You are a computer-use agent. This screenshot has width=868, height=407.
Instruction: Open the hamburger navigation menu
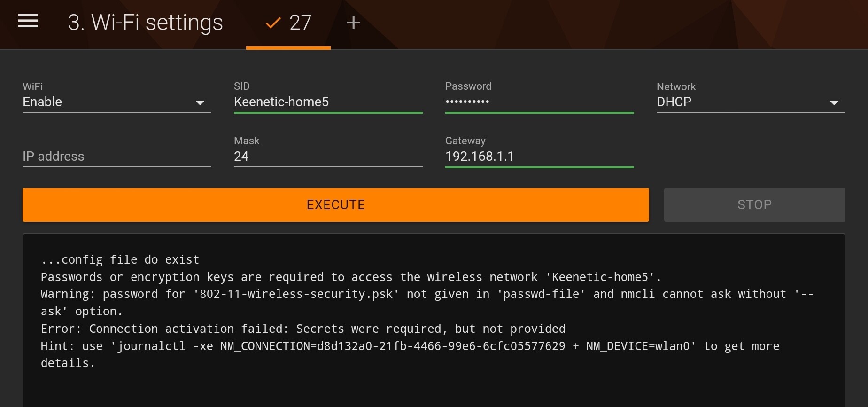pos(28,21)
